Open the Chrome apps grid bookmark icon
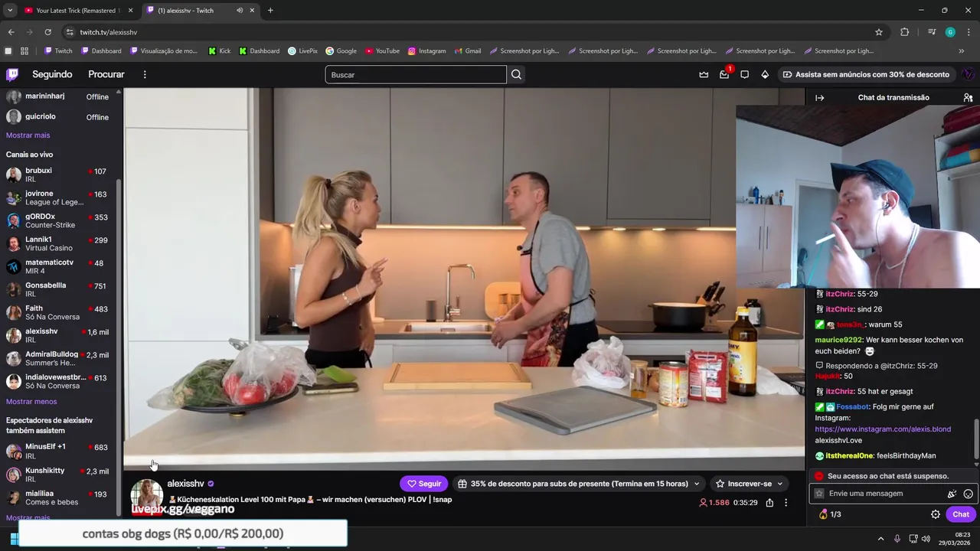 tap(24, 51)
